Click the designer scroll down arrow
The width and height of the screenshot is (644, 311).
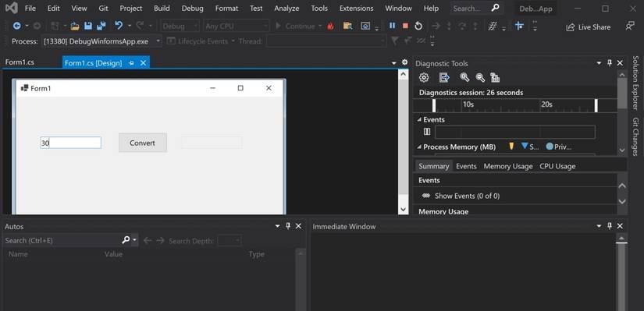(x=403, y=209)
